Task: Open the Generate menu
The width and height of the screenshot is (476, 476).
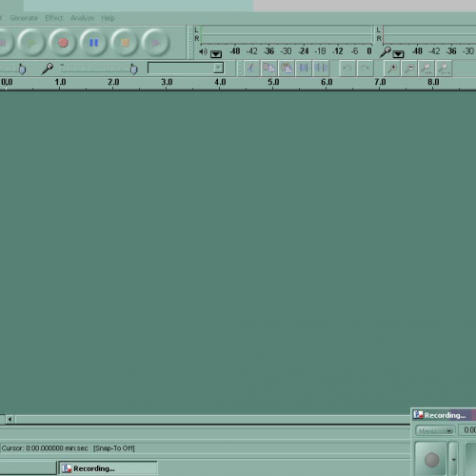Action: point(24,18)
